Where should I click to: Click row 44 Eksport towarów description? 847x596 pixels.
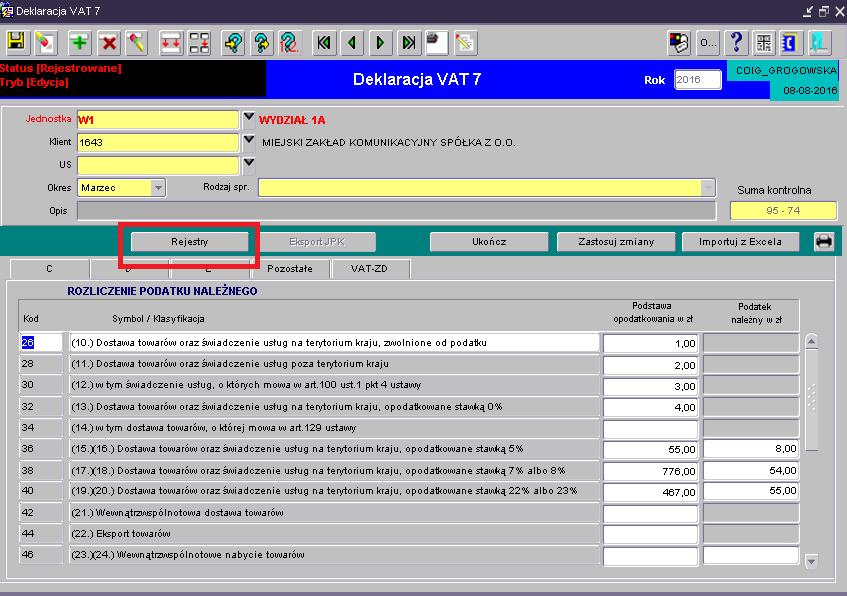coord(334,534)
